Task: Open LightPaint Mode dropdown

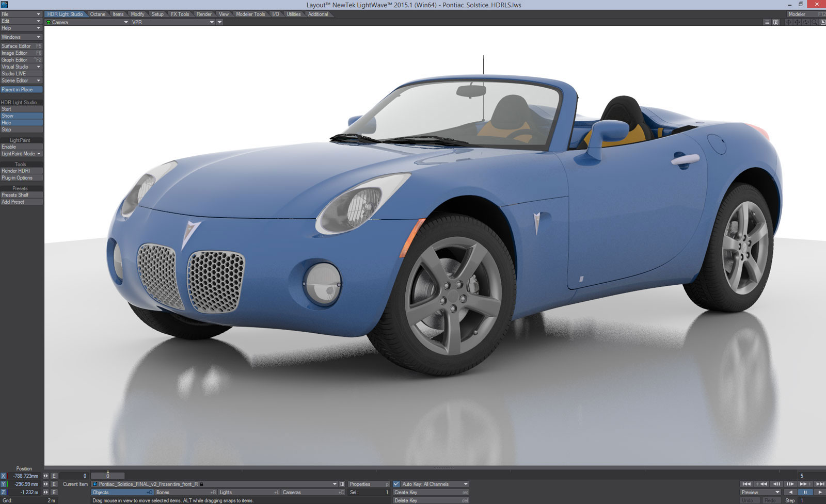Action: (21, 154)
